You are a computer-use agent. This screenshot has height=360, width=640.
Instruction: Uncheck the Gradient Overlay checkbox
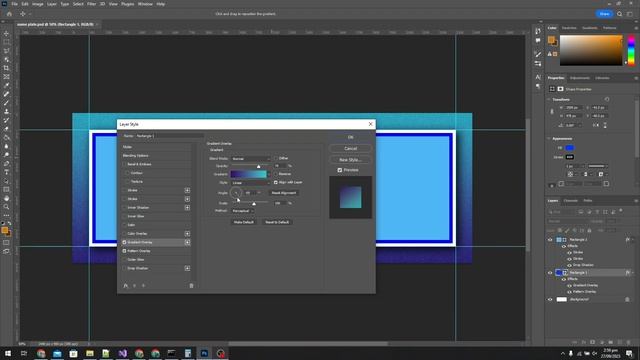[124, 242]
